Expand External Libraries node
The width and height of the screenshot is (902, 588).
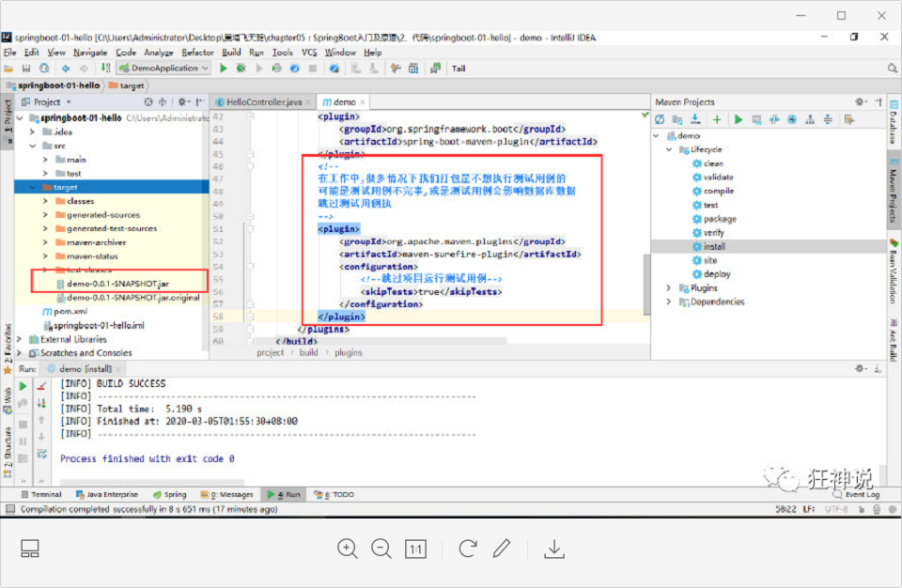(x=19, y=339)
